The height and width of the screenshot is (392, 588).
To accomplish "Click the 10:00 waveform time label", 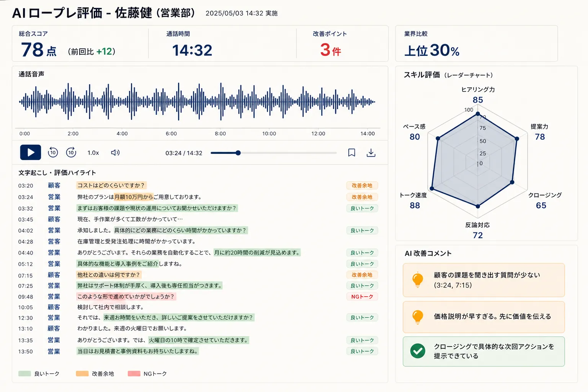I will tap(269, 134).
